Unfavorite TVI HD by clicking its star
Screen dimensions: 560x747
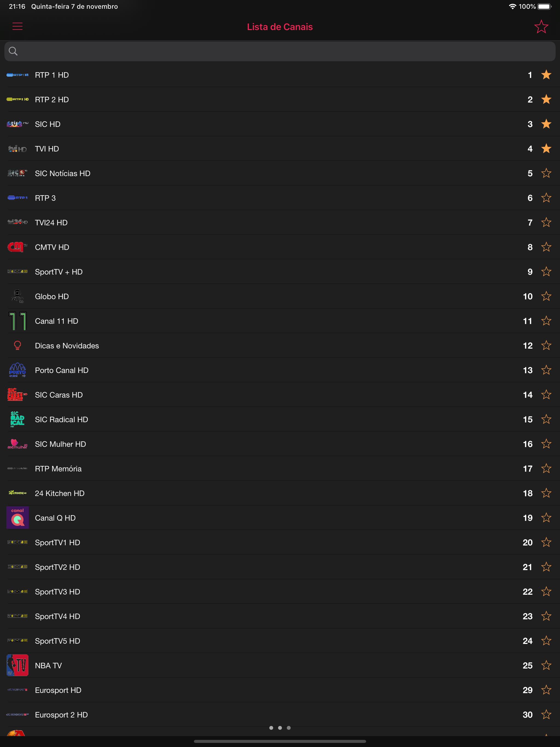click(x=546, y=148)
